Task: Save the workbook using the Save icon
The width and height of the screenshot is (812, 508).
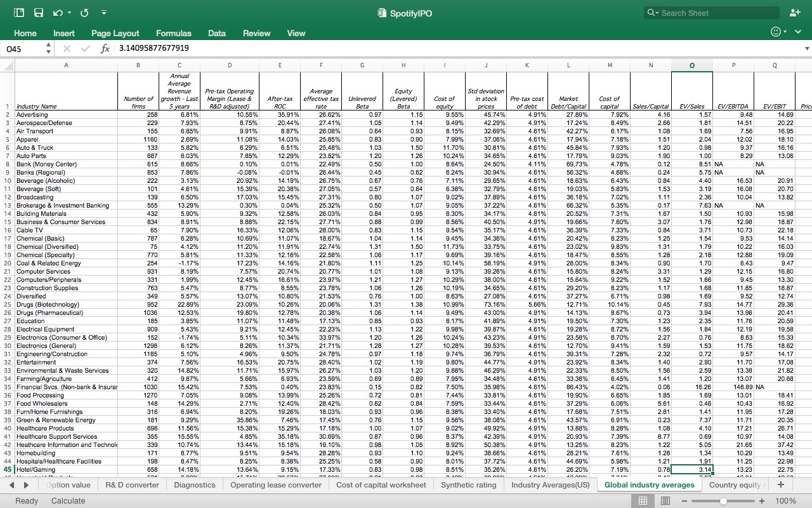Action: (37, 13)
